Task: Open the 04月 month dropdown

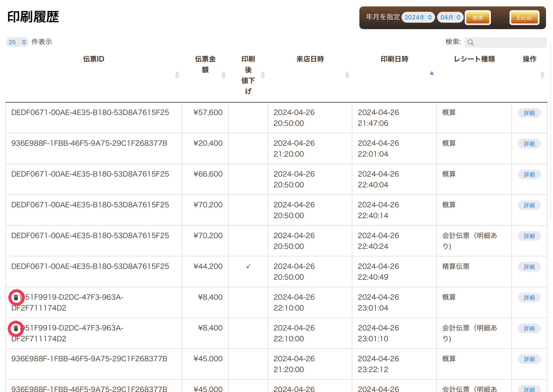Action: pyautogui.click(x=450, y=17)
